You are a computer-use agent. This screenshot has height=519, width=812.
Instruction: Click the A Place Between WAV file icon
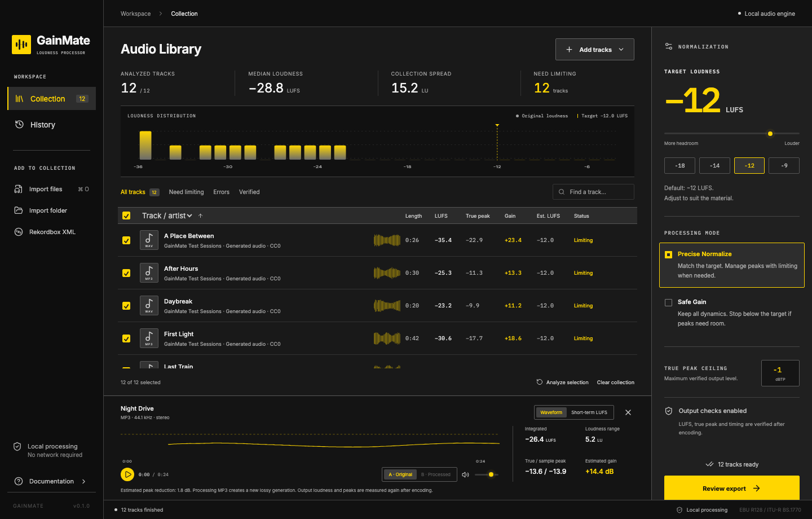pos(149,240)
